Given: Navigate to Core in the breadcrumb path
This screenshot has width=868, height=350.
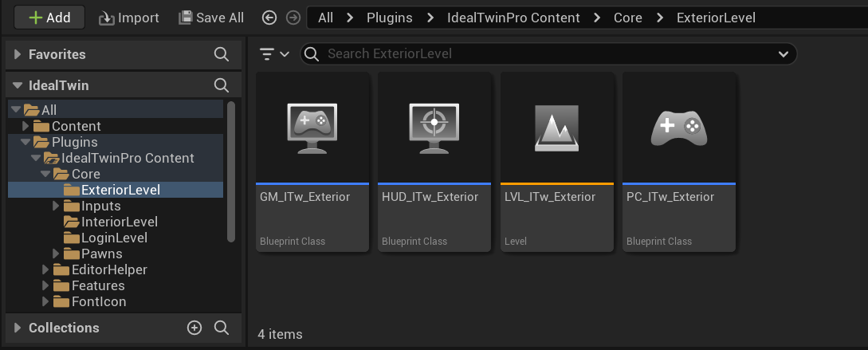Looking at the screenshot, I should pos(628,18).
